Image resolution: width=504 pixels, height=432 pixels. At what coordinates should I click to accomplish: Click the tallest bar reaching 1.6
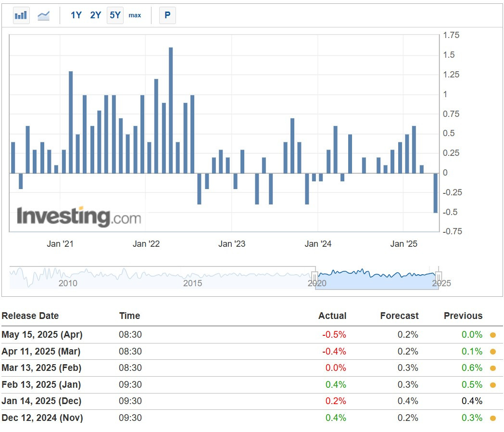171,110
